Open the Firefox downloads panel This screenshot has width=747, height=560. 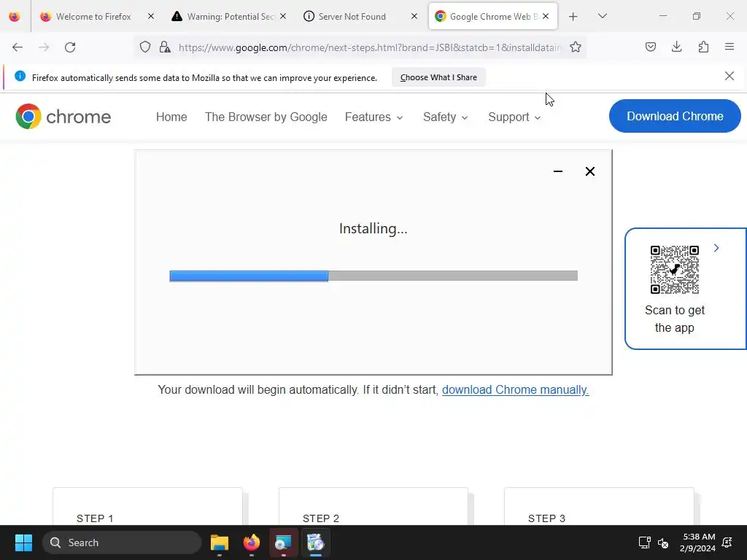676,47
